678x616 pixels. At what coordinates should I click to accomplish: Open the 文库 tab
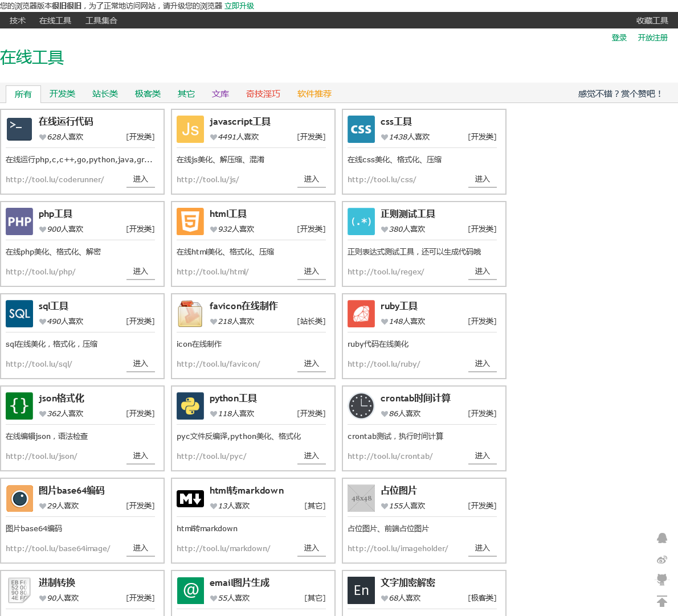click(x=220, y=94)
